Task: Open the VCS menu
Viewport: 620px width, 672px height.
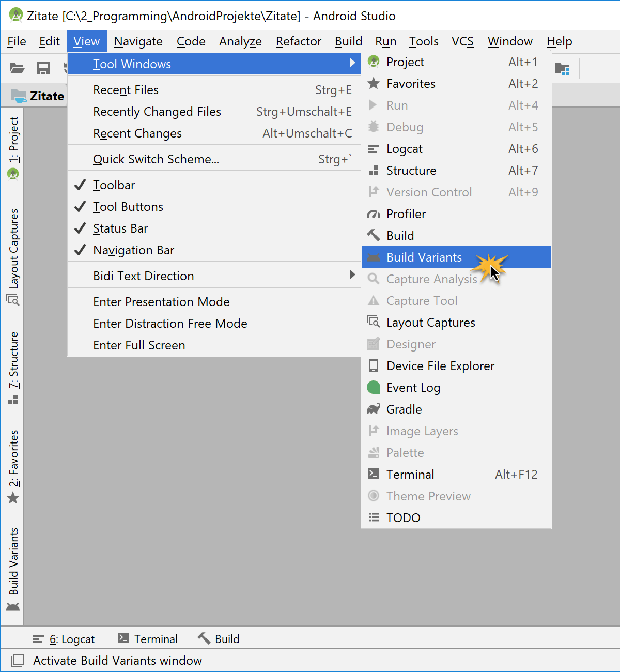Action: (462, 41)
